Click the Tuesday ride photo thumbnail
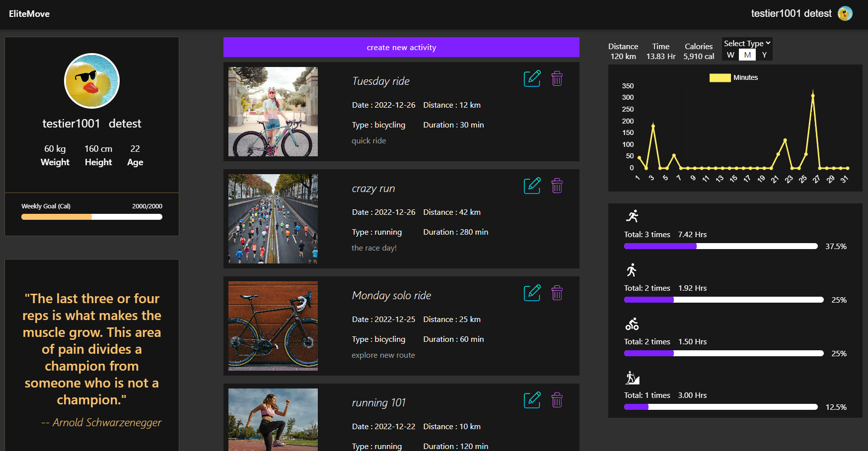This screenshot has height=451, width=868. coord(273,112)
